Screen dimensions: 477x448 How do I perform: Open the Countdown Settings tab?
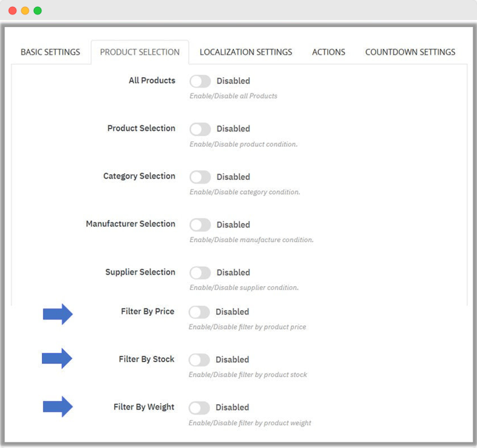click(410, 52)
